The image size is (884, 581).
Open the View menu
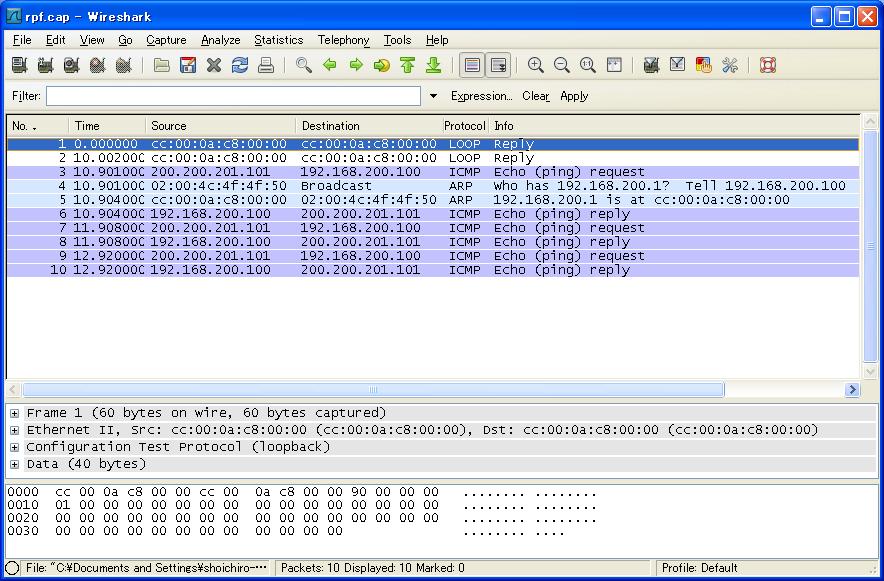(92, 40)
